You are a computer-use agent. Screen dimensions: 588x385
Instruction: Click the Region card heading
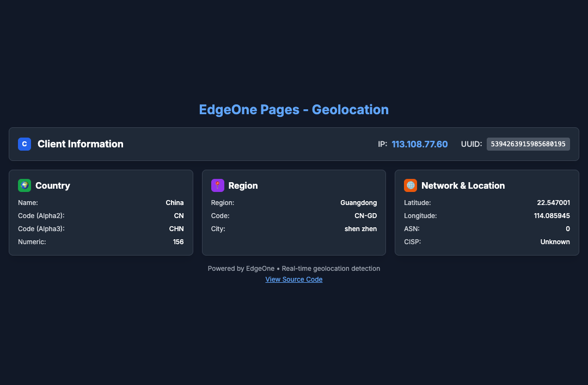pos(243,186)
